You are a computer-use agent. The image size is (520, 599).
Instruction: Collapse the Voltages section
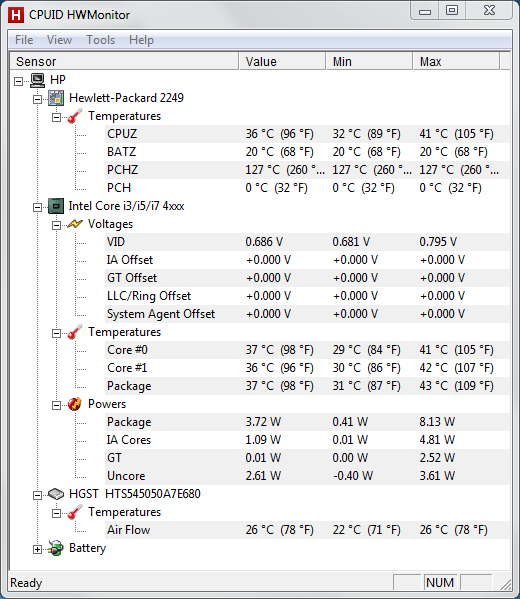click(56, 225)
